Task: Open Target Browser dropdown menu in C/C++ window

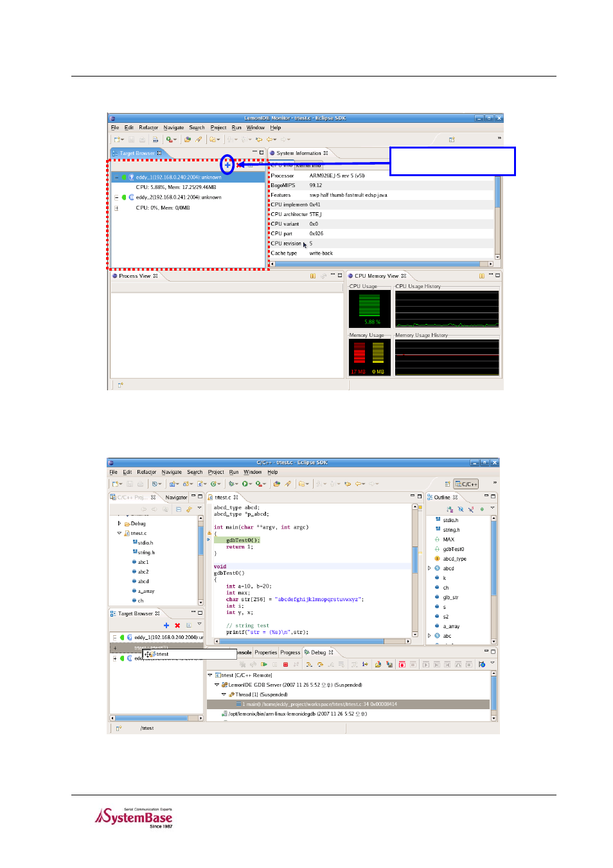Action: pyautogui.click(x=199, y=624)
